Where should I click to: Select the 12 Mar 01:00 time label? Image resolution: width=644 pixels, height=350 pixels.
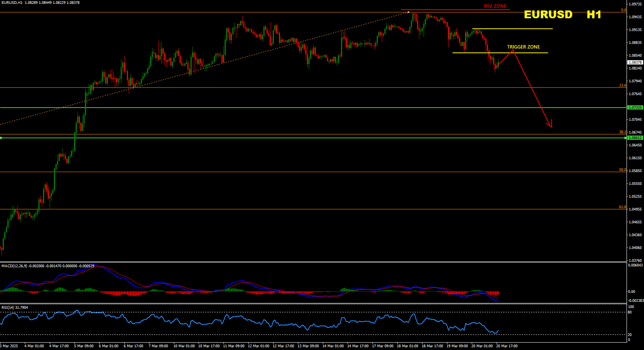click(258, 346)
